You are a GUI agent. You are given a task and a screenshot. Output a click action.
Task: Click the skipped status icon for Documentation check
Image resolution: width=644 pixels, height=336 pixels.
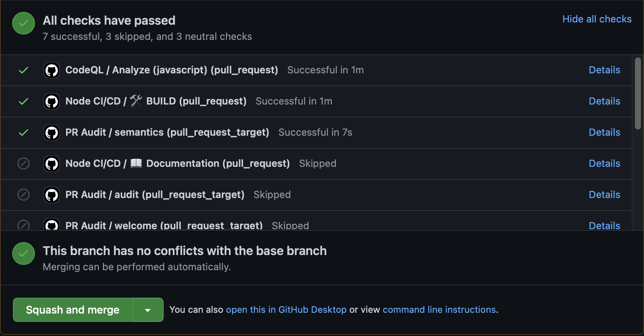click(x=24, y=164)
